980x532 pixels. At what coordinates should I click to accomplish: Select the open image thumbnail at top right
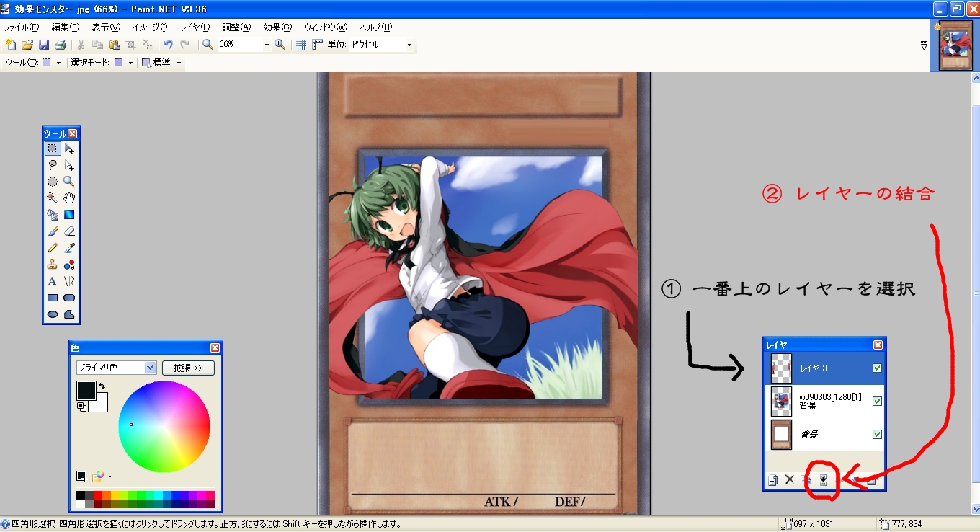click(956, 46)
